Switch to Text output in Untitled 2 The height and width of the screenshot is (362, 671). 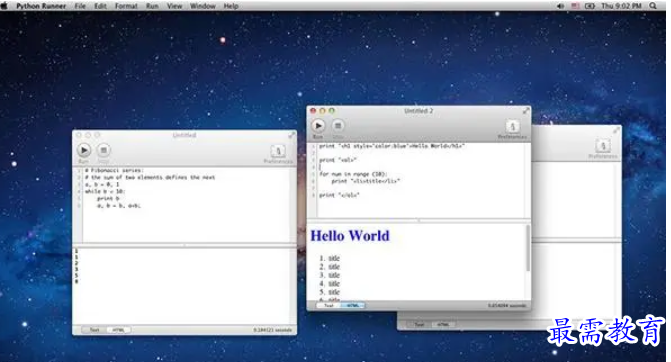tap(329, 306)
